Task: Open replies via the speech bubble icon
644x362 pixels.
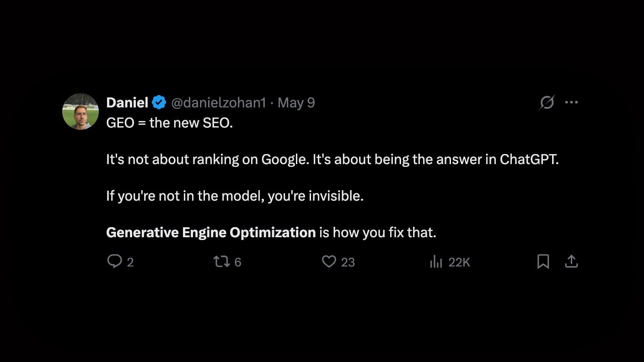Action: point(114,261)
